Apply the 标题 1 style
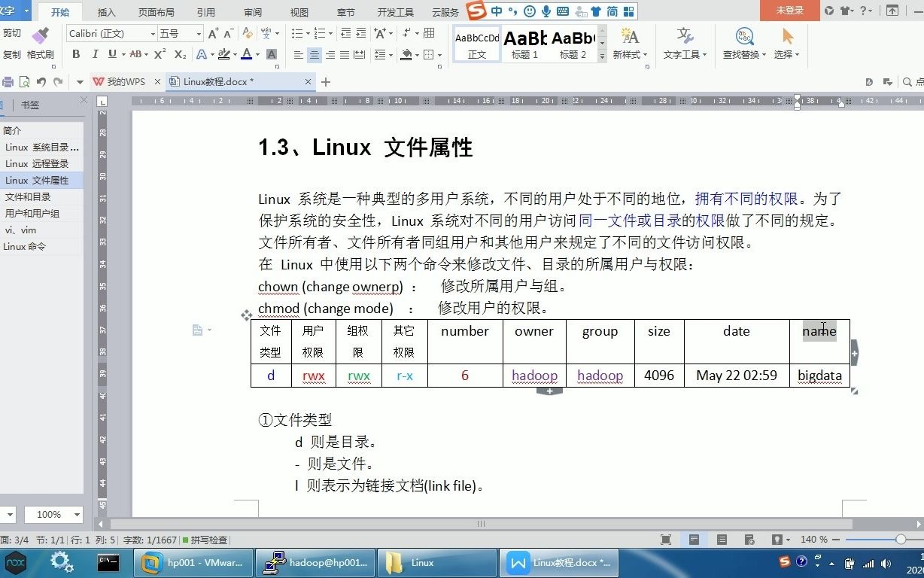This screenshot has height=578, width=924. (524, 45)
